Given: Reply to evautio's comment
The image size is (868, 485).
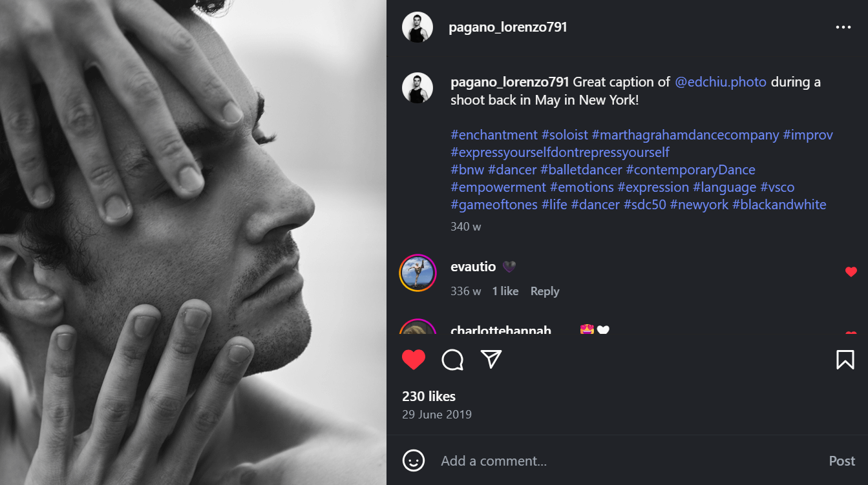Looking at the screenshot, I should [x=544, y=291].
